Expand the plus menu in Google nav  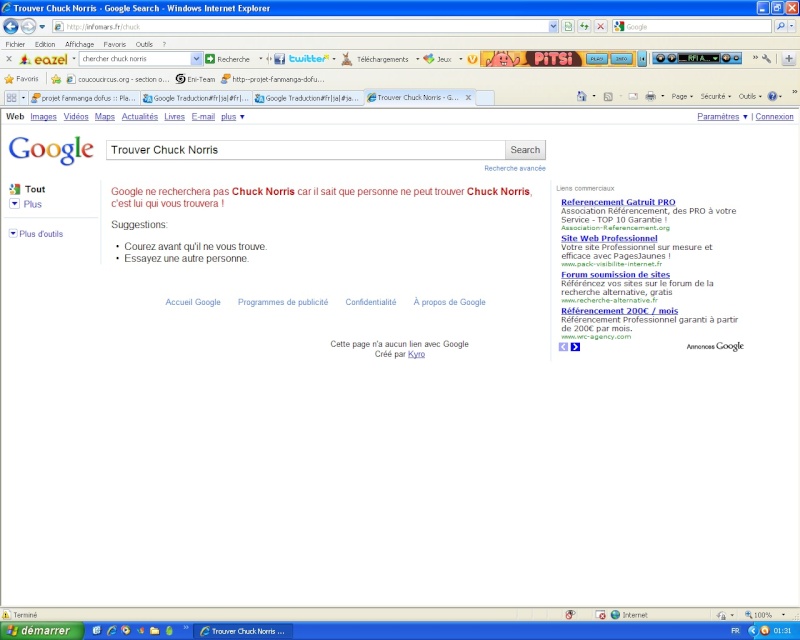click(x=233, y=117)
